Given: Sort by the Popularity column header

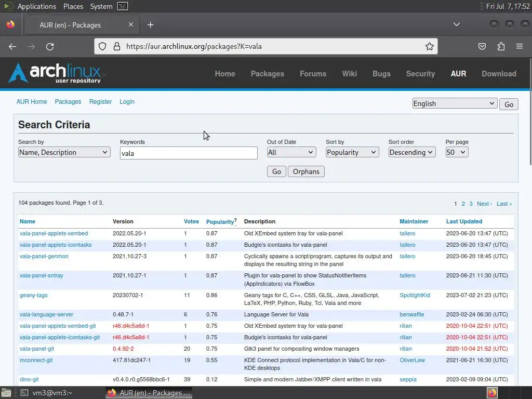Looking at the screenshot, I should (x=220, y=221).
